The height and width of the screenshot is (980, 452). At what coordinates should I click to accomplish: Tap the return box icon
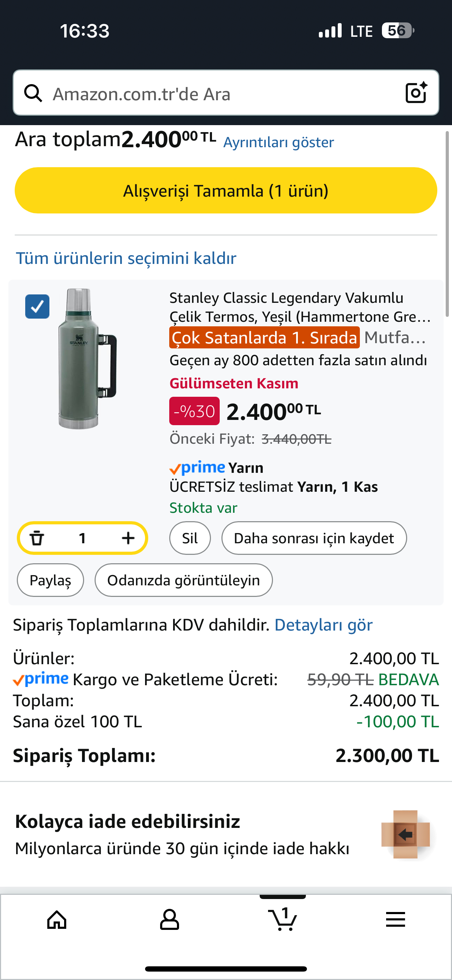tap(405, 835)
